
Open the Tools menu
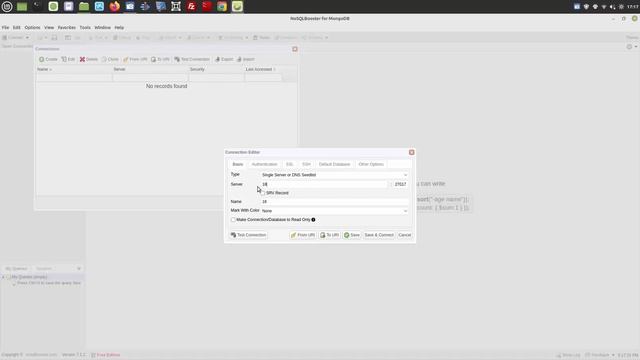(85, 27)
